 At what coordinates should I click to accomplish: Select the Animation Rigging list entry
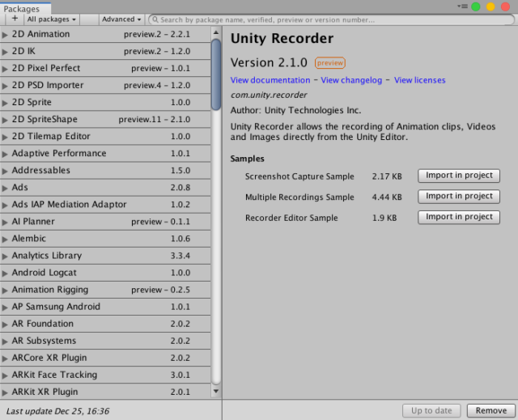point(105,290)
